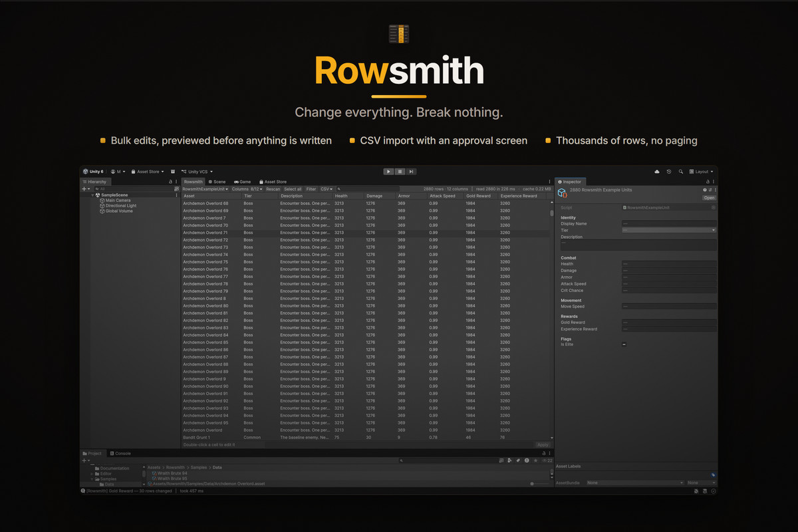
Task: Open the Account M dropdown
Action: [118, 172]
